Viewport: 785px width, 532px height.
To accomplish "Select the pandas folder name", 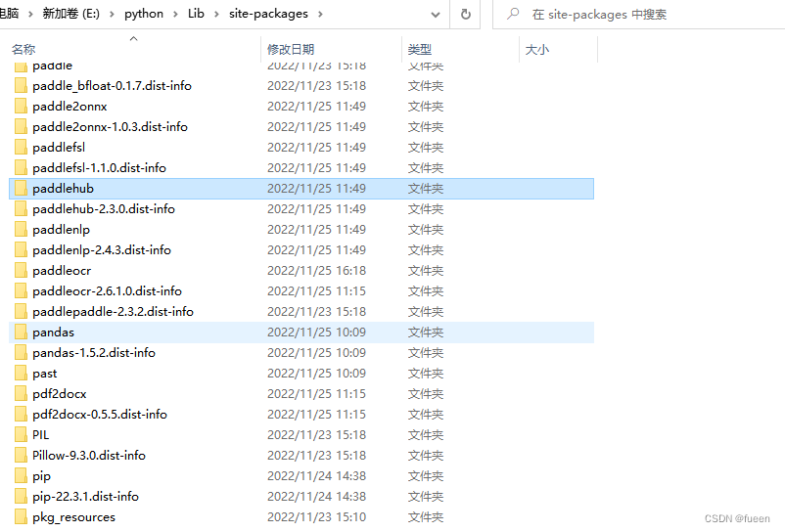I will [53, 332].
